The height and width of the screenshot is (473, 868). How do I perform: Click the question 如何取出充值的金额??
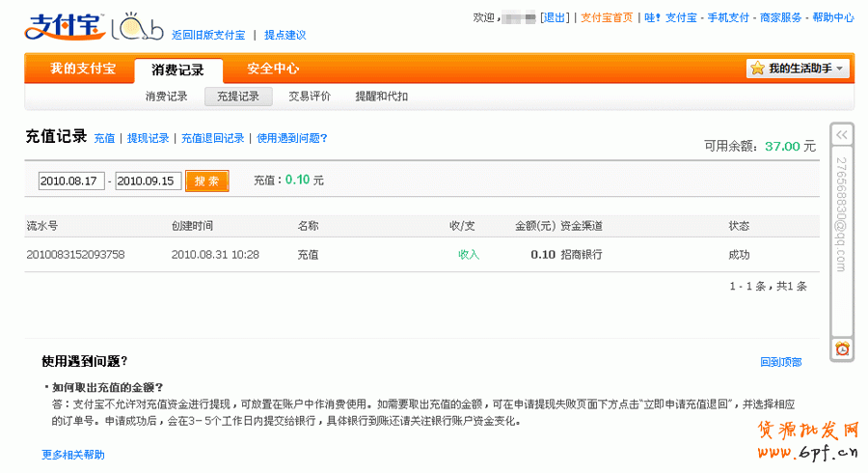pos(107,387)
